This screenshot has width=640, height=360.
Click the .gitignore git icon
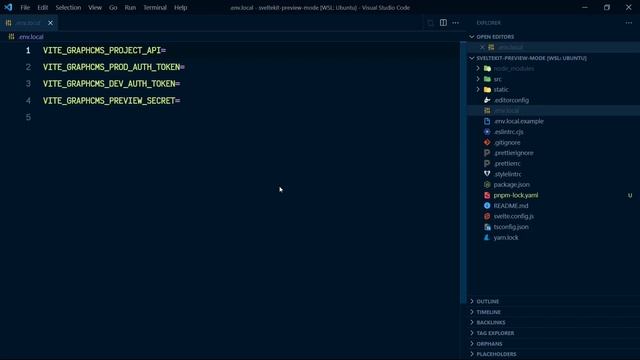[487, 142]
